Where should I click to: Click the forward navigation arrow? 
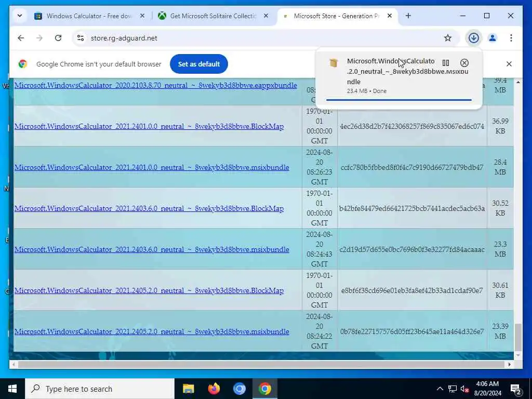(39, 38)
